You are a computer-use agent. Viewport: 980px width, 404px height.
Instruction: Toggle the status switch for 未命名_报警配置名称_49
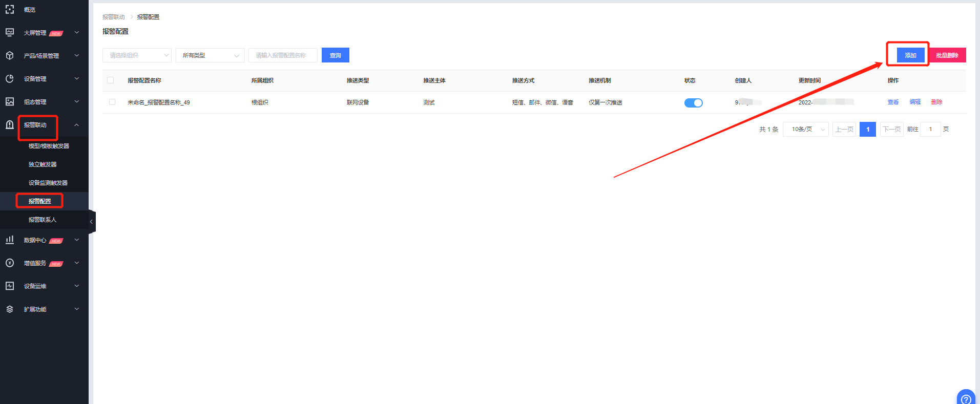(693, 103)
